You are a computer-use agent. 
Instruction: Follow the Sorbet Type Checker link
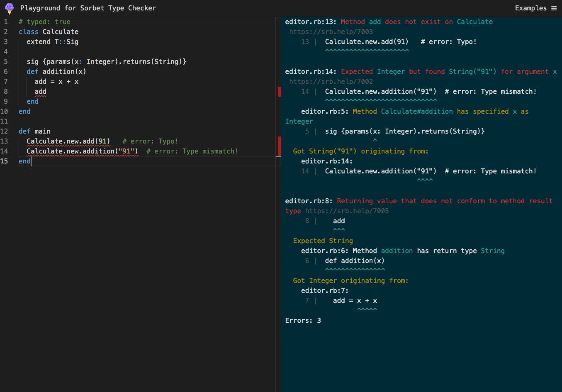point(118,8)
